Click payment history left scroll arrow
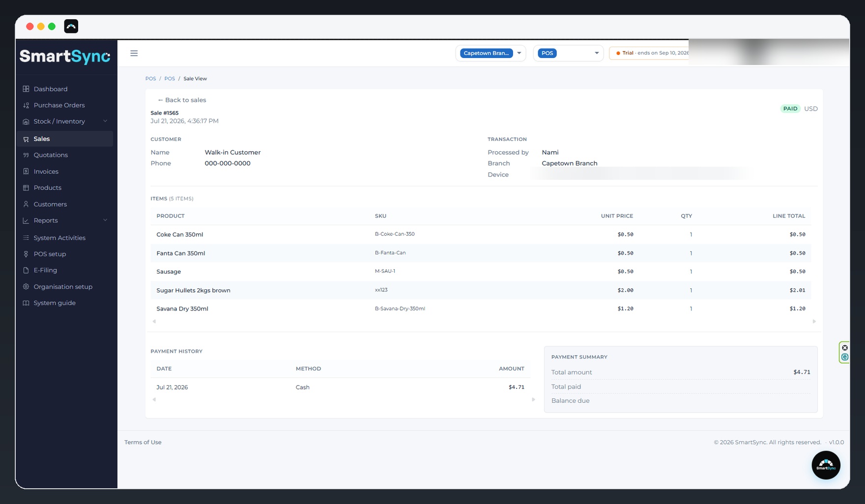Viewport: 865px width, 504px height. (154, 399)
